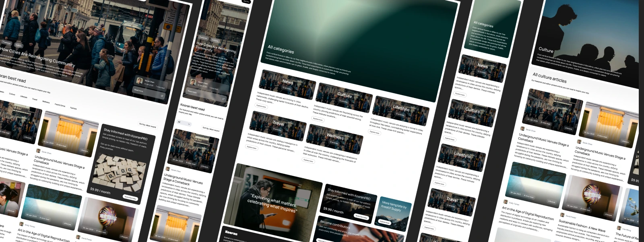644x242 pixels.
Task: Click Lifestyle category banner on mobile categories page
Action: (x=462, y=157)
